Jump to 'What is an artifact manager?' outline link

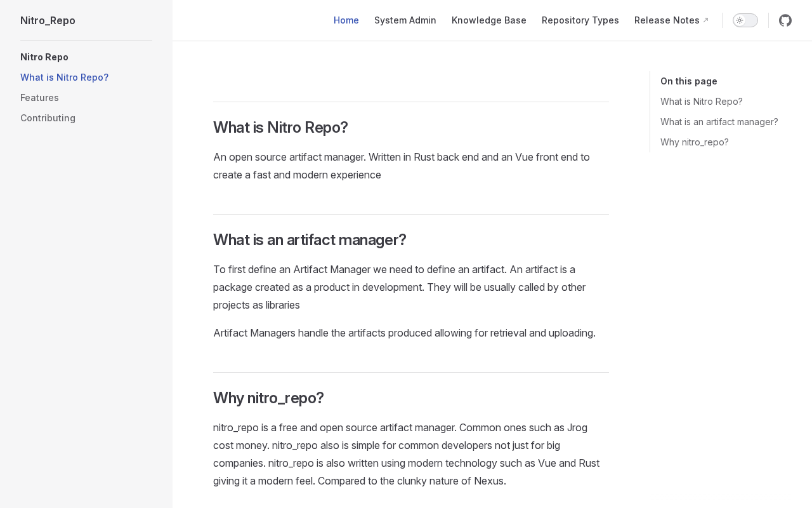[719, 122]
